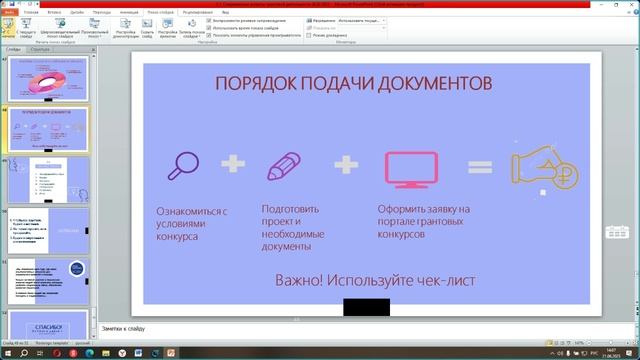Select the СПАСИБО slide thumbnail

pos(48,324)
